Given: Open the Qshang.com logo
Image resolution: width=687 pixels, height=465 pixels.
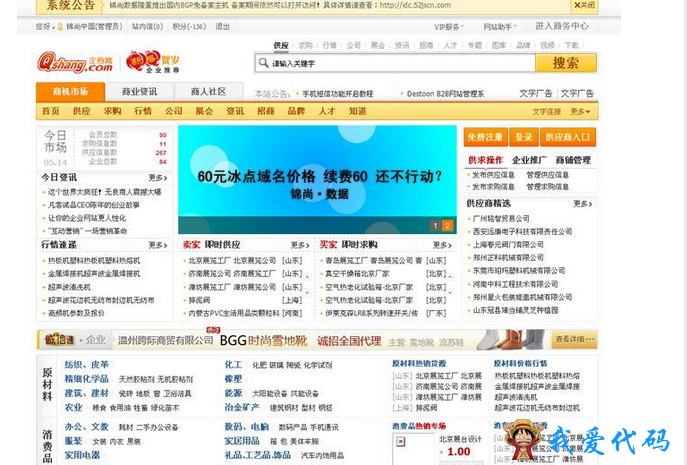Looking at the screenshot, I should click(x=75, y=62).
